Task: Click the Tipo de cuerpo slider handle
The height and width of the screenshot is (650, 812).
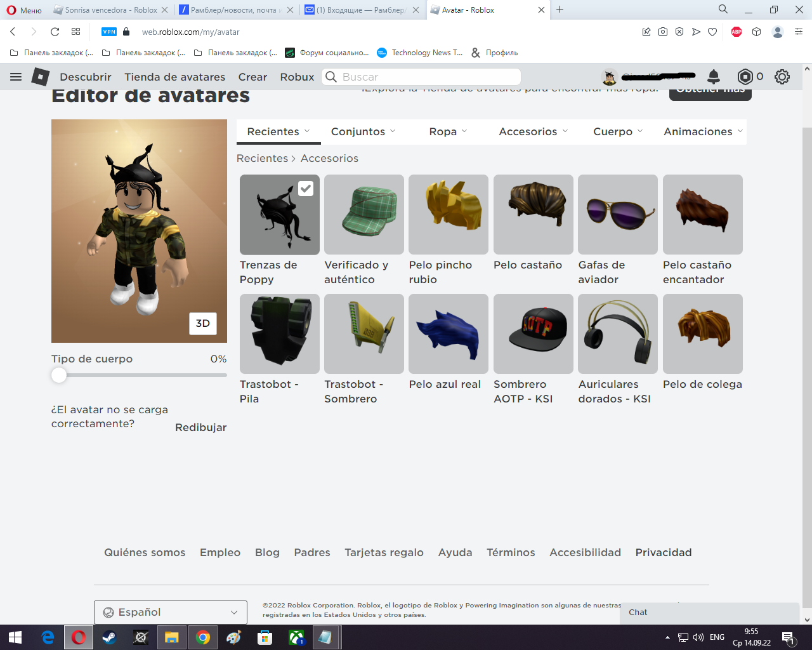Action: click(59, 375)
